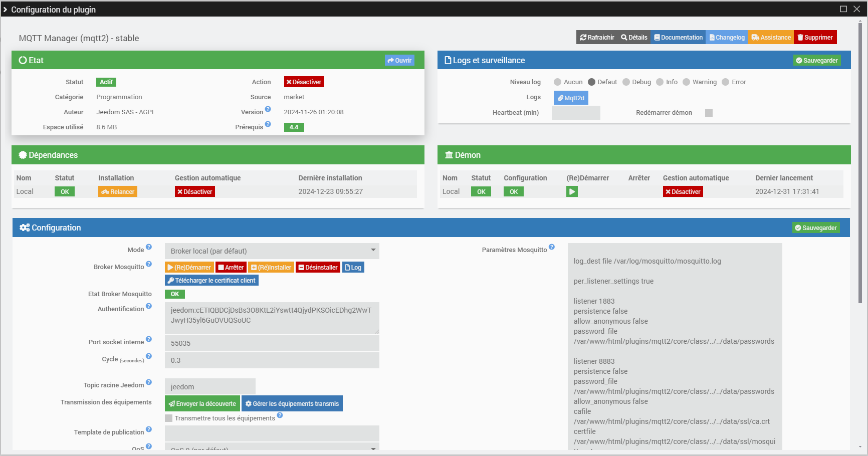Screen dimensions: 868x456
Task: Click the Cycle seconds field
Action: [272, 360]
